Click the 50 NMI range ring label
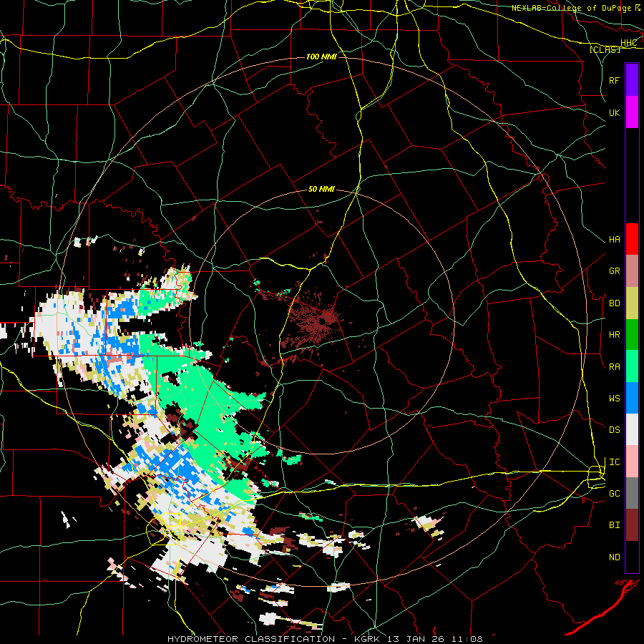The image size is (644, 644). pyautogui.click(x=321, y=189)
